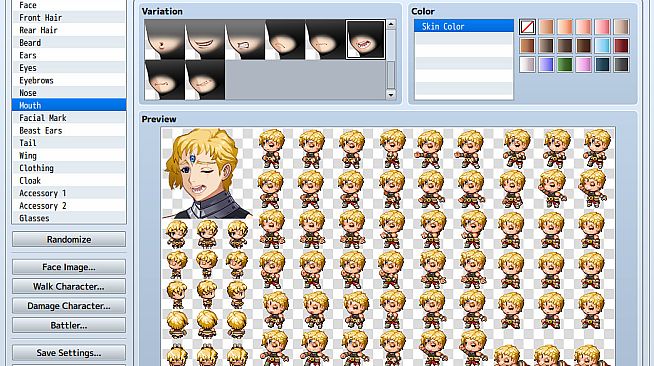Open the Beast Ears part category
The width and height of the screenshot is (654, 366).
point(69,130)
